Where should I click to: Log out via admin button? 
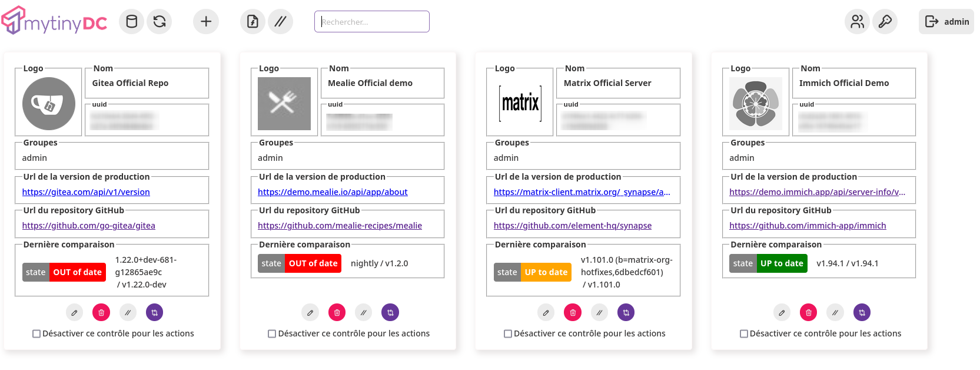[x=946, y=22]
